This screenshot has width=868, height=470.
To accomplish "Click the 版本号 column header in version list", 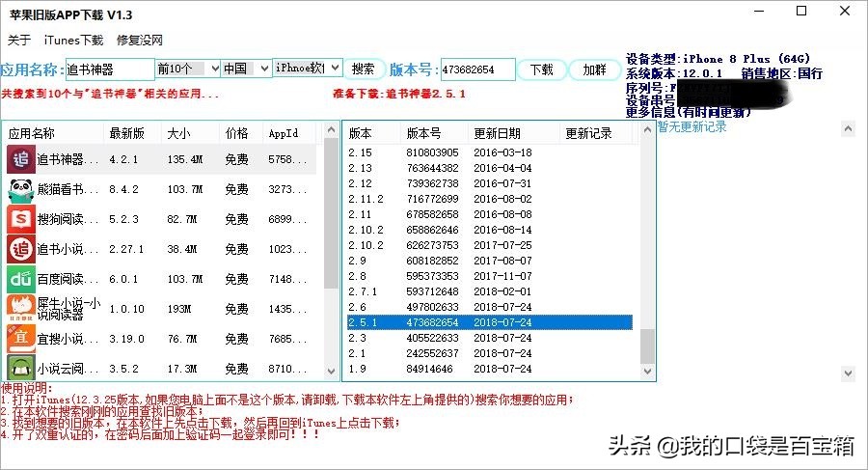I will click(434, 133).
